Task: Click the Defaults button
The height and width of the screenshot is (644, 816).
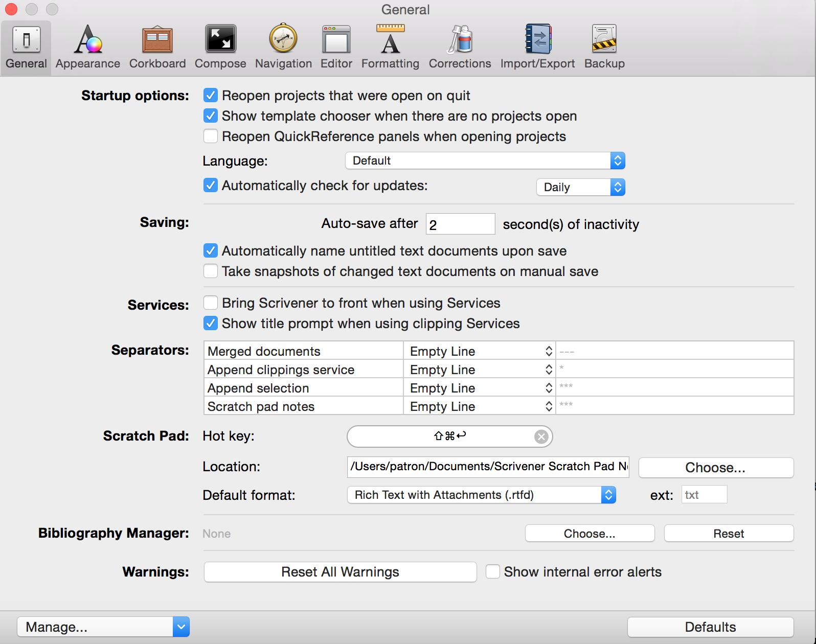Action: [710, 627]
